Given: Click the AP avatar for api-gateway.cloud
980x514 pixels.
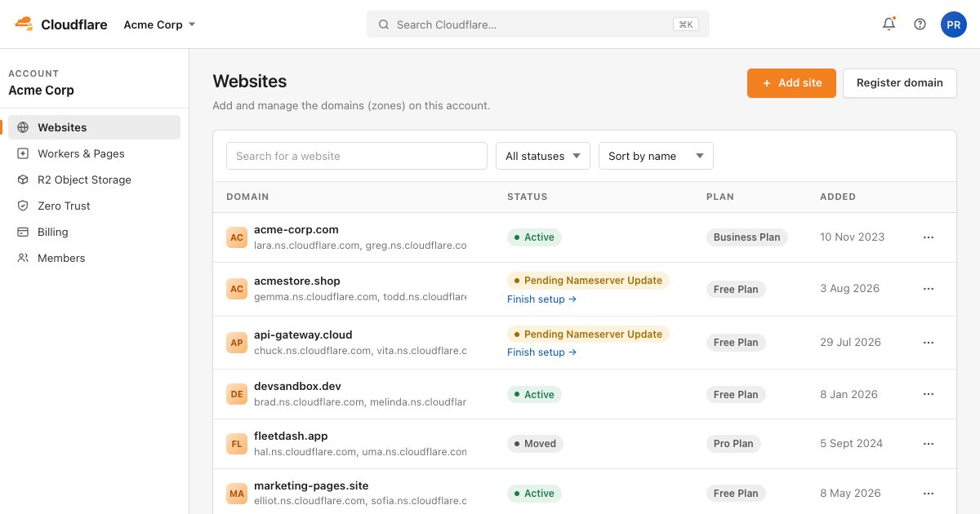Looking at the screenshot, I should point(237,343).
